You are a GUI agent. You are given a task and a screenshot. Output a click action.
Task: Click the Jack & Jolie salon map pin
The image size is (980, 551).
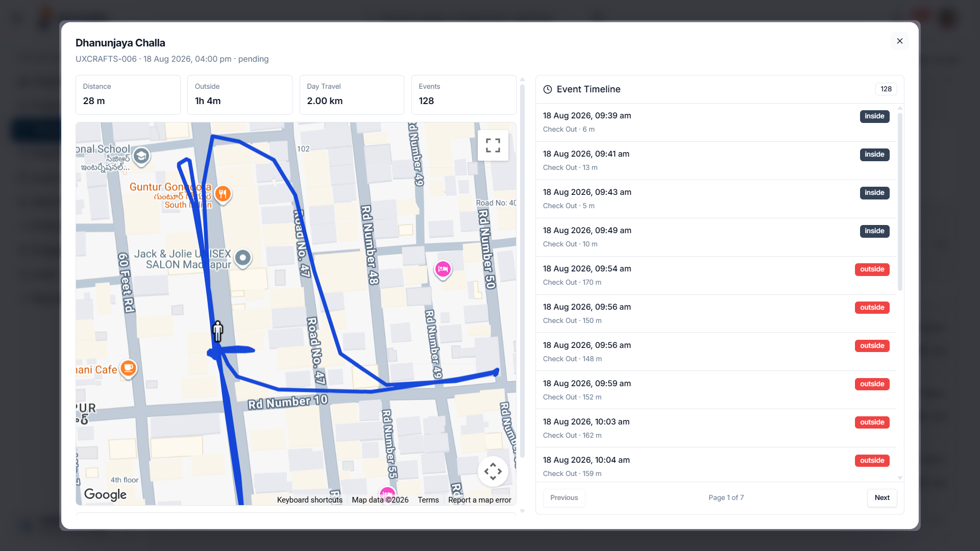[x=243, y=258]
